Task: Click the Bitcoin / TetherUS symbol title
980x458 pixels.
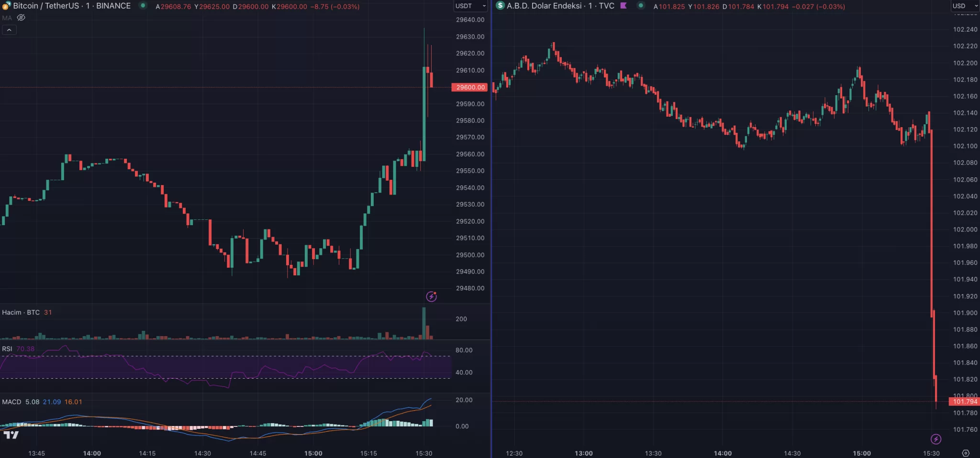Action: (72, 6)
